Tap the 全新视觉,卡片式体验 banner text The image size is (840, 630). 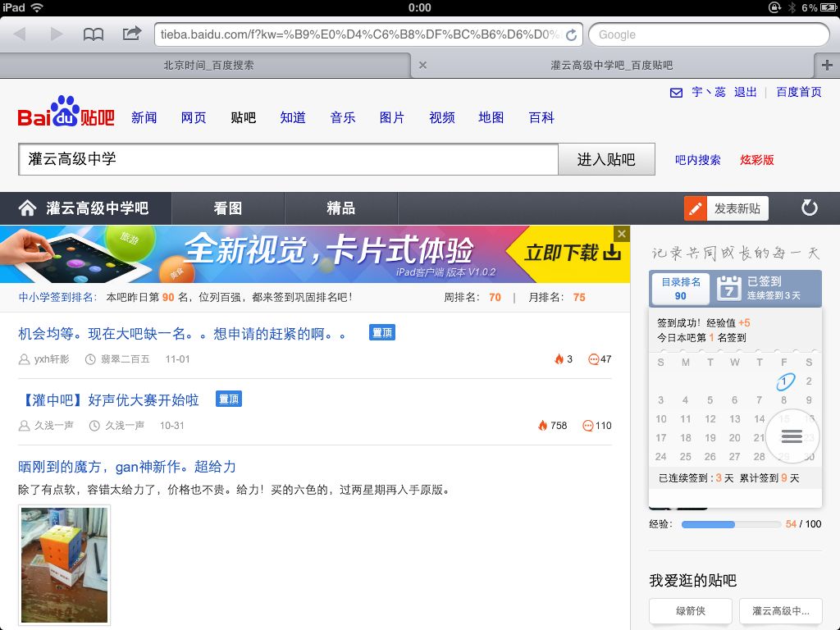click(329, 249)
